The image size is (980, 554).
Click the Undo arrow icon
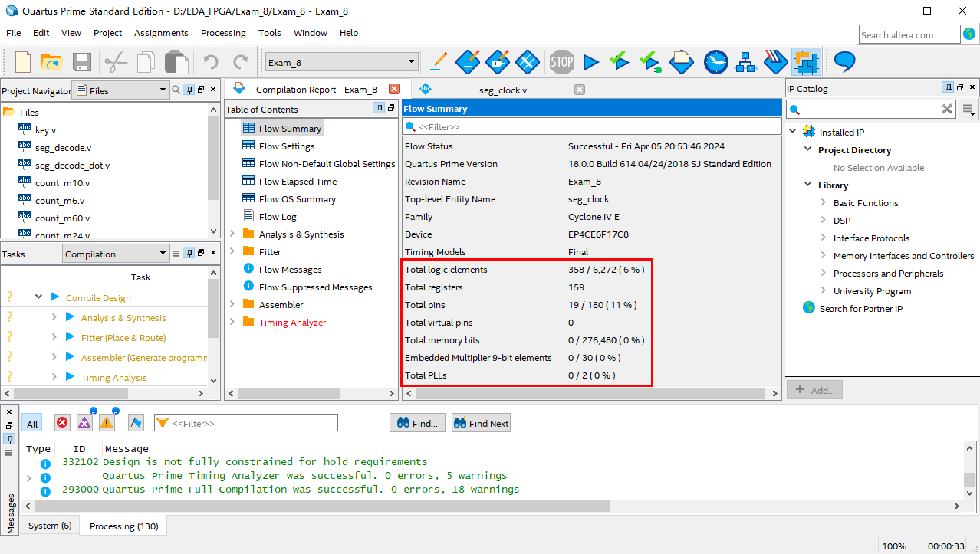tap(211, 62)
